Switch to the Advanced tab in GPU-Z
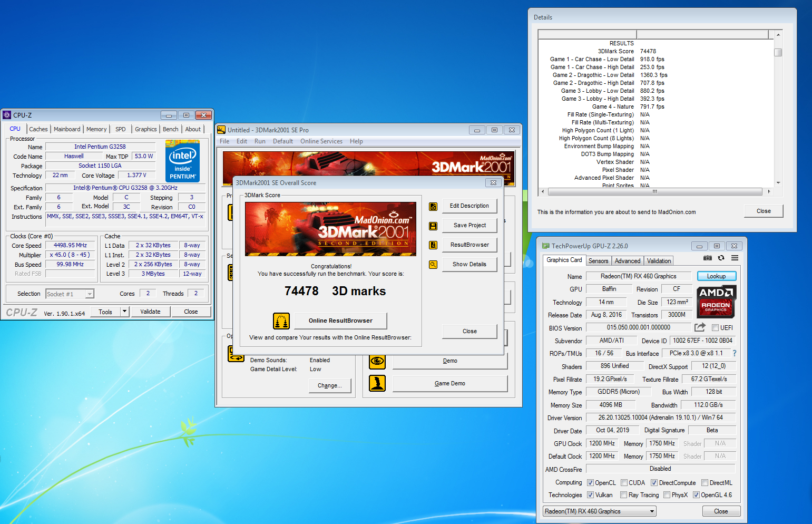The width and height of the screenshot is (812, 524). (x=628, y=260)
